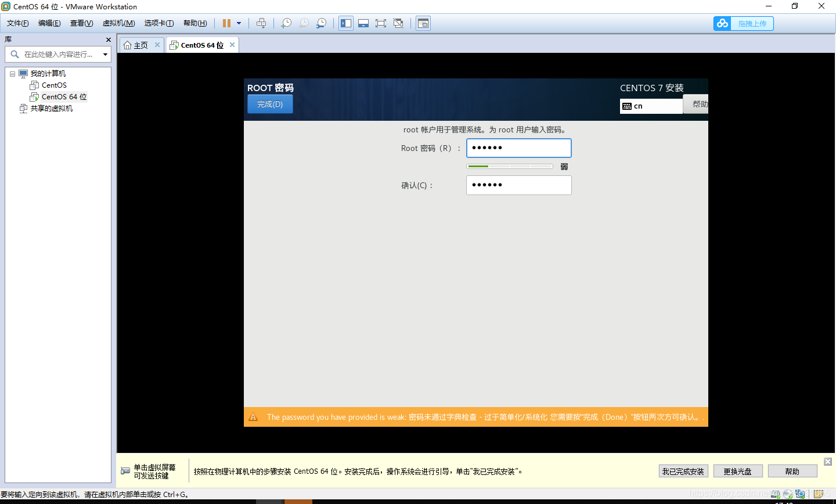Switch to Unity mode

click(x=398, y=23)
